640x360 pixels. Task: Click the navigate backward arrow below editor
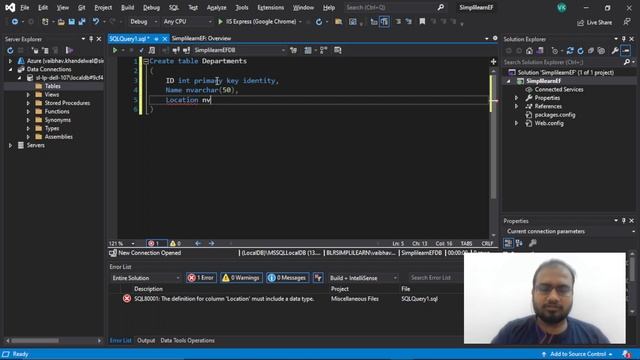(x=198, y=243)
